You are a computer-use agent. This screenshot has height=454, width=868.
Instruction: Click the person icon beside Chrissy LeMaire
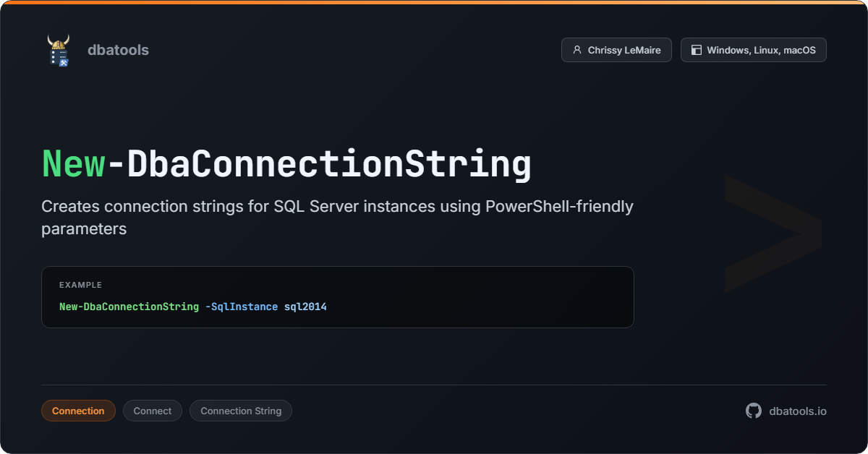pyautogui.click(x=576, y=50)
